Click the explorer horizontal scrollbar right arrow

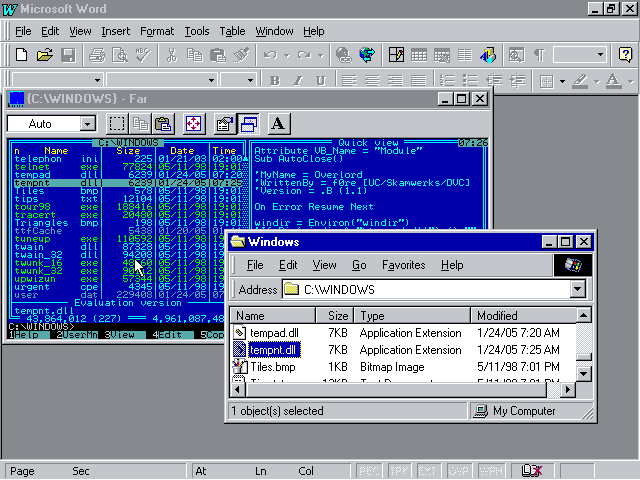point(567,390)
